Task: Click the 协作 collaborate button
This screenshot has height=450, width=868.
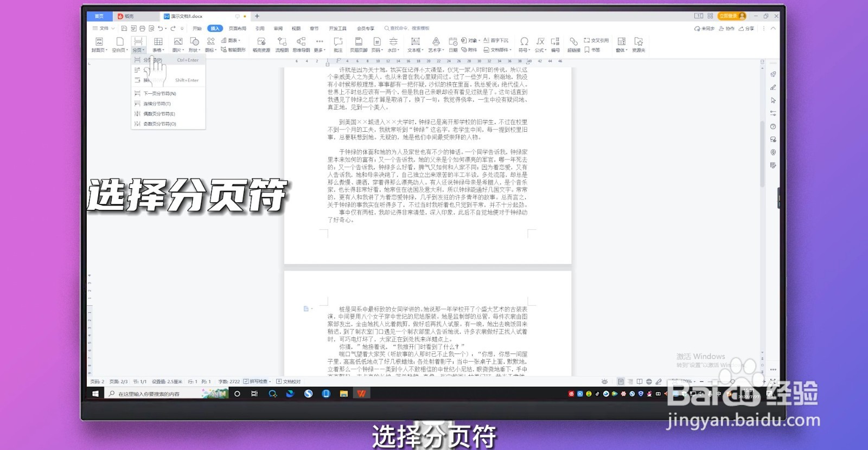Action: pyautogui.click(x=727, y=29)
